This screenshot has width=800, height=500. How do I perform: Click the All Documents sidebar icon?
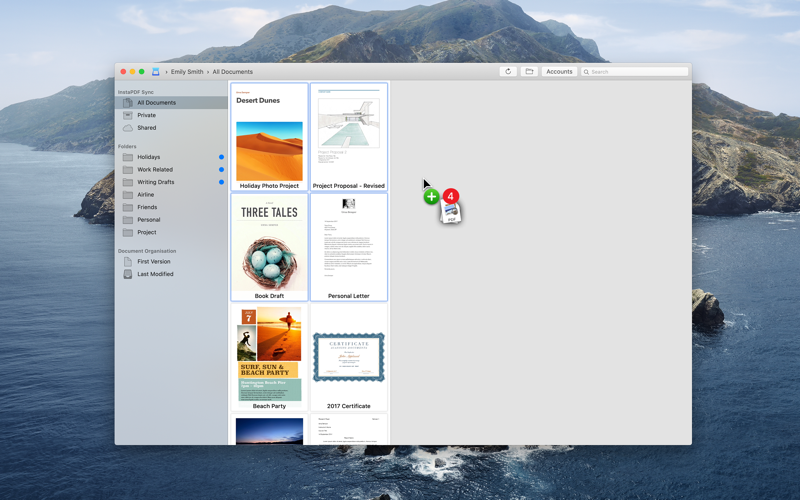(x=128, y=103)
